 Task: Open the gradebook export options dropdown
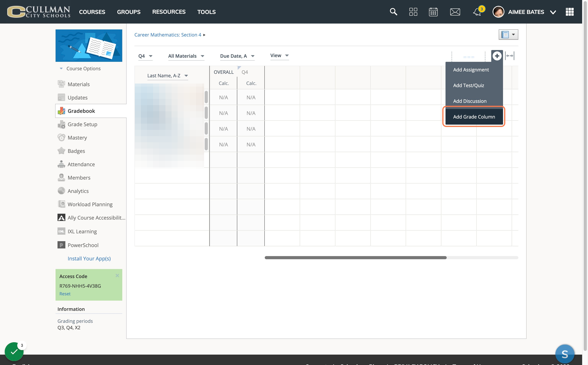508,35
